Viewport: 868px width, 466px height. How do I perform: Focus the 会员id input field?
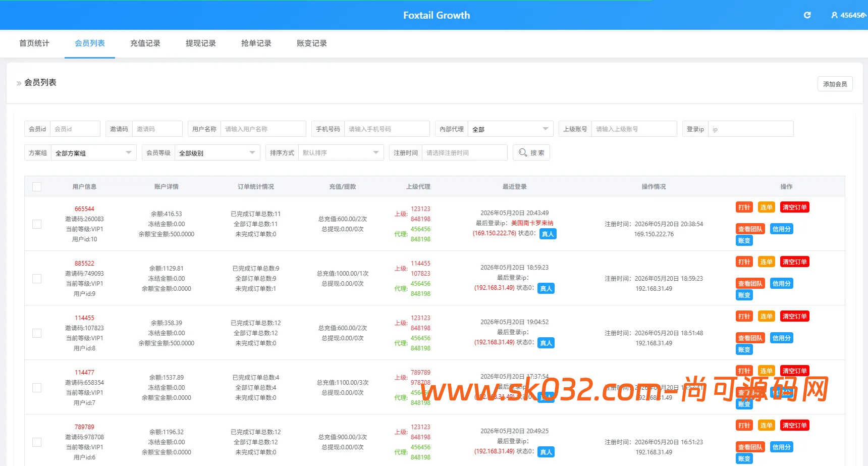click(x=75, y=129)
